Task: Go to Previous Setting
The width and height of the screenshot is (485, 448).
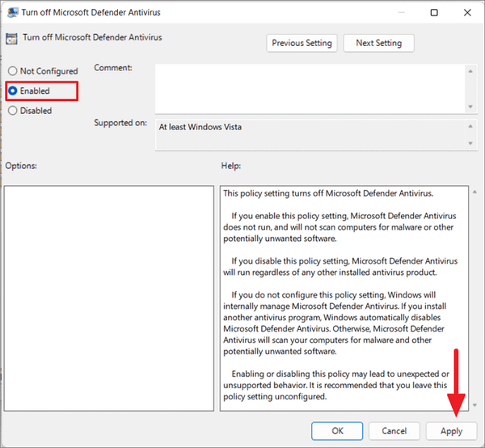Action: (302, 43)
